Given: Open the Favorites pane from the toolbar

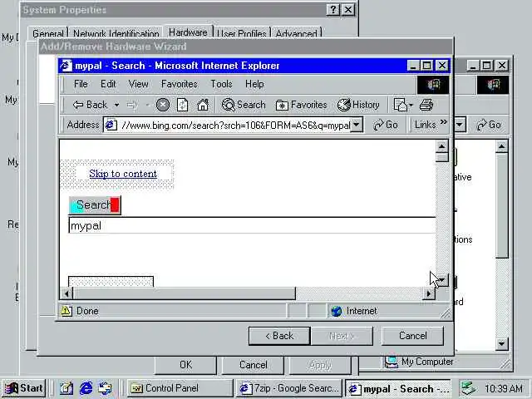Looking at the screenshot, I should (x=301, y=105).
